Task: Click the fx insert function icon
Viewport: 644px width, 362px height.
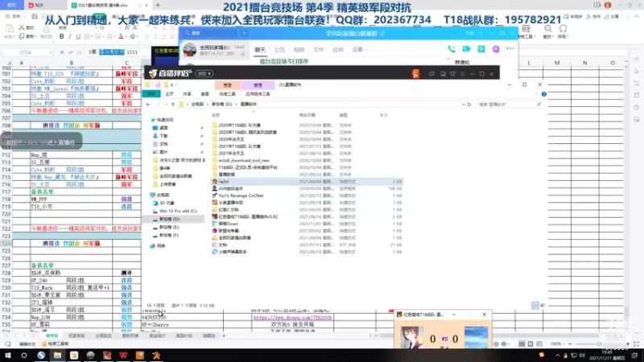Action: 79,52
